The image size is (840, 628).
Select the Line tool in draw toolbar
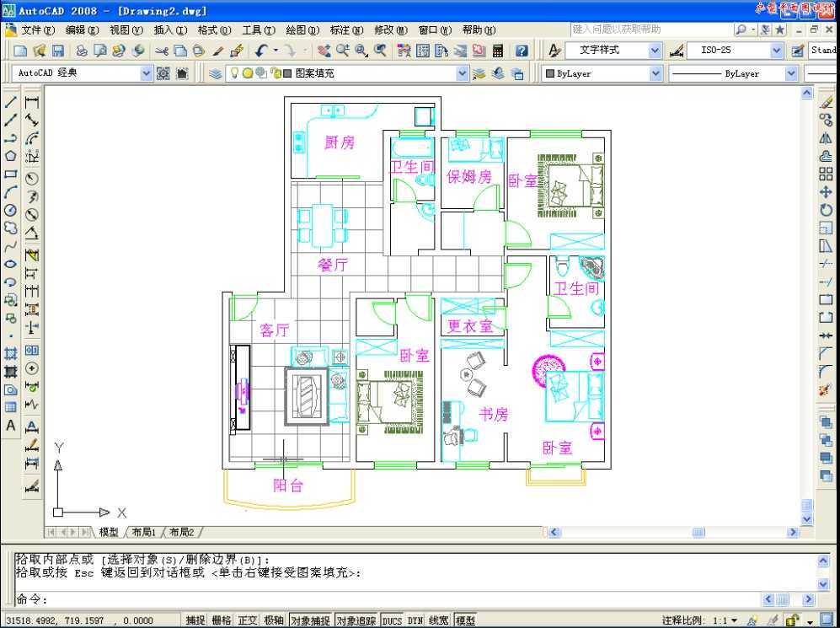click(10, 102)
